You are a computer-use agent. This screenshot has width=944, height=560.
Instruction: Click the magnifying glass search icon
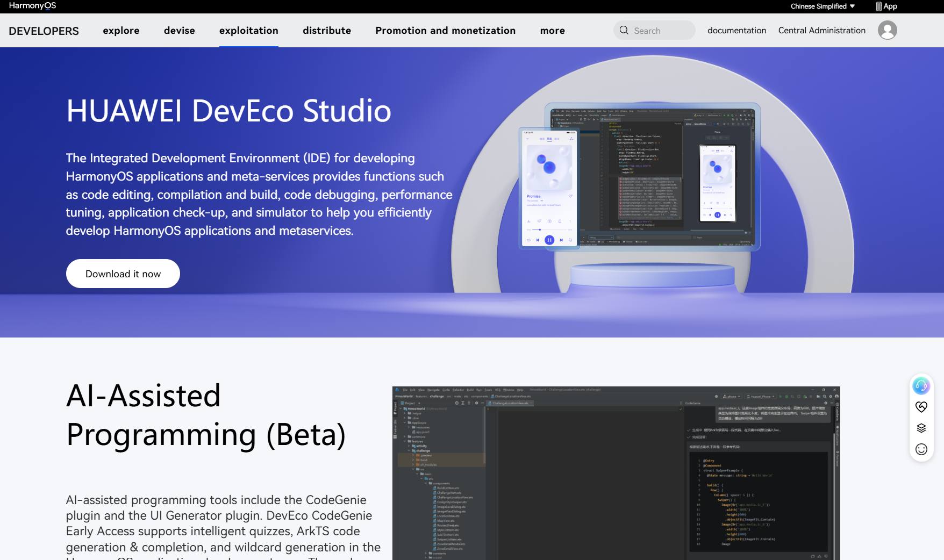tap(624, 30)
